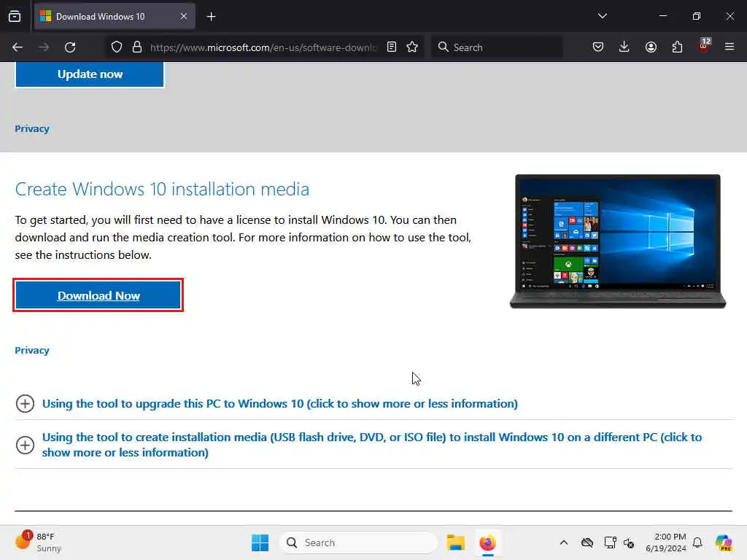
Task: Open the Downloads panel icon
Action: (x=624, y=47)
